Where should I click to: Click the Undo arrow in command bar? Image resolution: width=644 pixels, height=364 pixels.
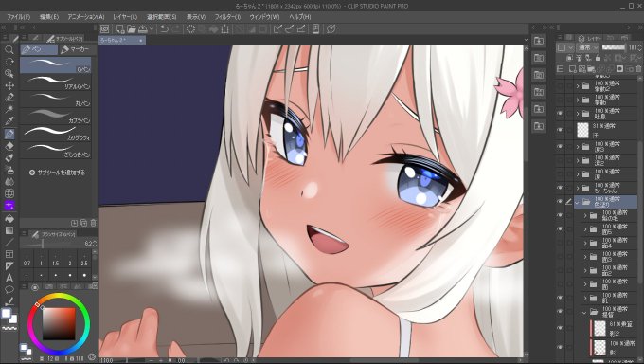point(164,28)
